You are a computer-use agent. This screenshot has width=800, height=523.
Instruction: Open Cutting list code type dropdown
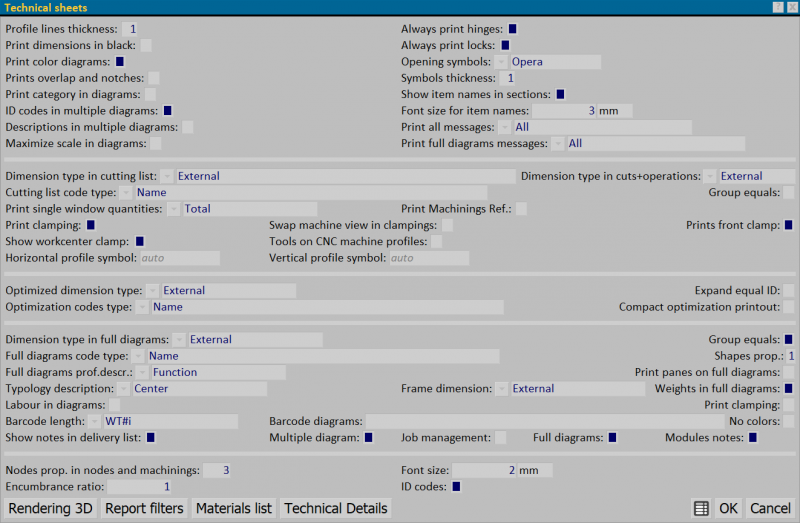[x=126, y=192]
